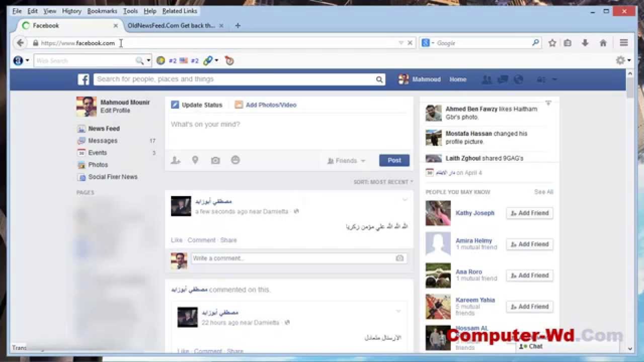Viewport: 644px width, 362px height.
Task: Open Events in the left sidebar
Action: click(x=97, y=153)
